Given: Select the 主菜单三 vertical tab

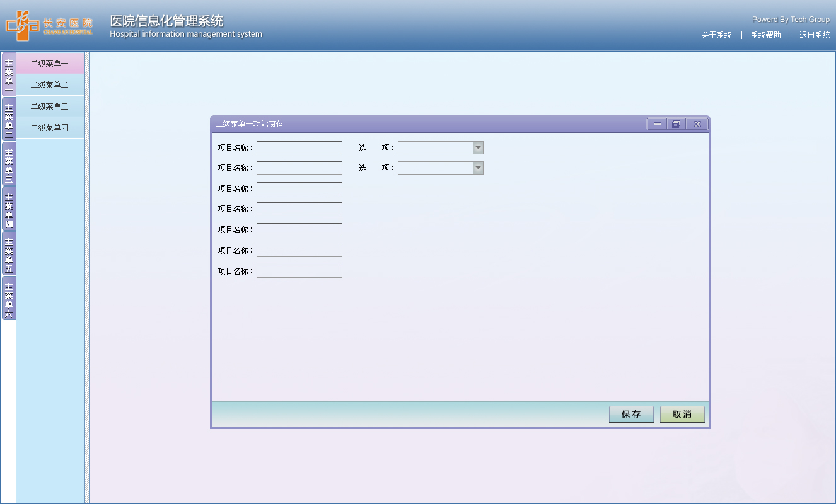Looking at the screenshot, I should point(9,164).
